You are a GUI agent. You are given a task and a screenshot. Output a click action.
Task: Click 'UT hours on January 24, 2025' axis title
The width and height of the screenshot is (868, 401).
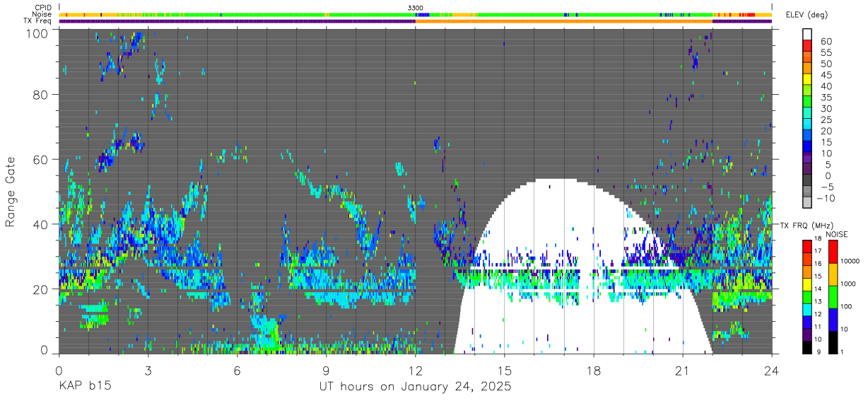(414, 387)
